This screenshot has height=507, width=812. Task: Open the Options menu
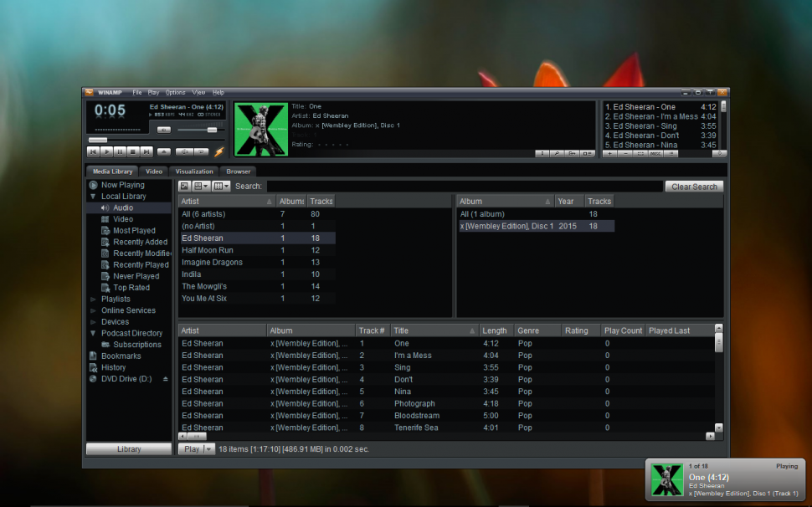[x=175, y=92]
